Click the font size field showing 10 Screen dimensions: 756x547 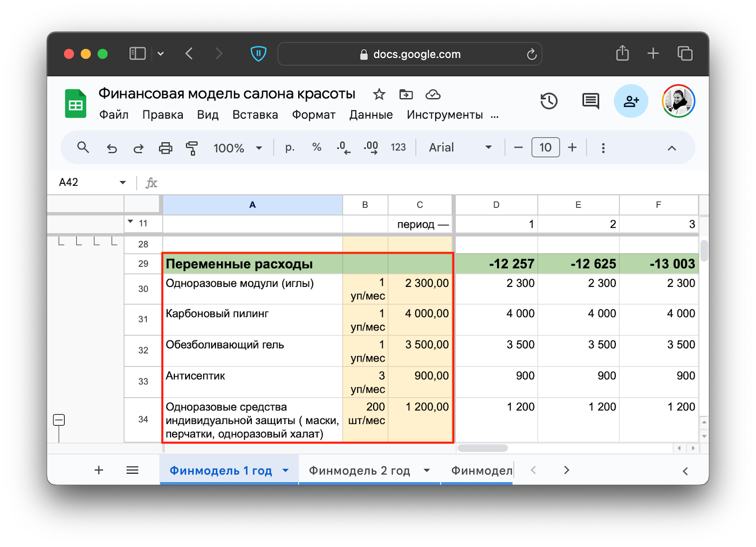tap(545, 148)
